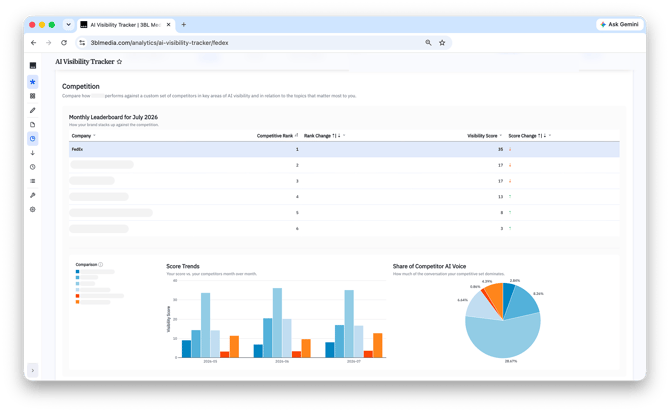Viewport: 670px width, 412px height.
Task: Favorite AI Visibility Tracker with star icon
Action: click(x=119, y=62)
